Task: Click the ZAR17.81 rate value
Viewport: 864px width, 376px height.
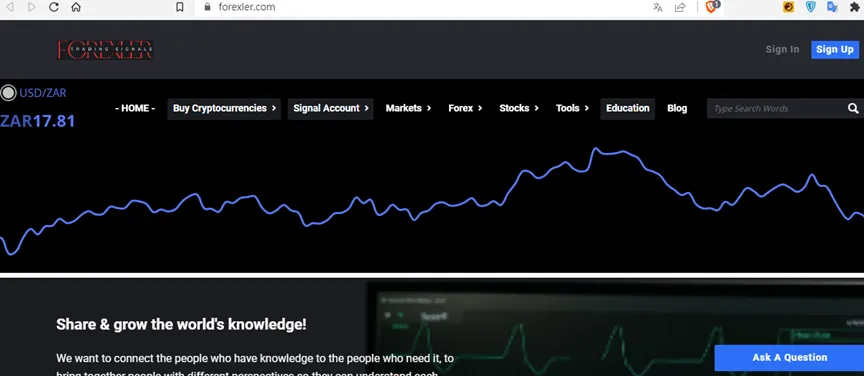Action: 37,121
